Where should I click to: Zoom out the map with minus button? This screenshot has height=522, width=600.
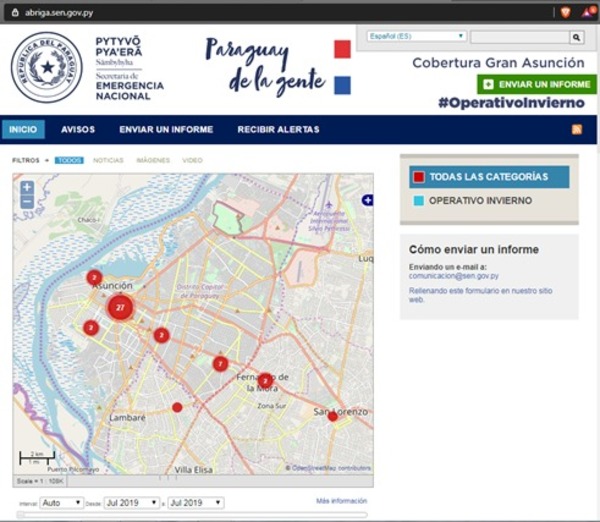tap(27, 202)
